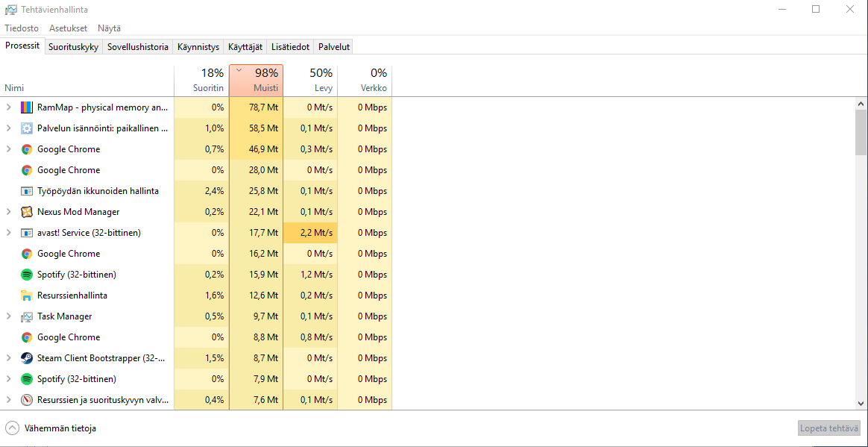The image size is (868, 447).
Task: Open the Asetukset menu
Action: (x=68, y=28)
